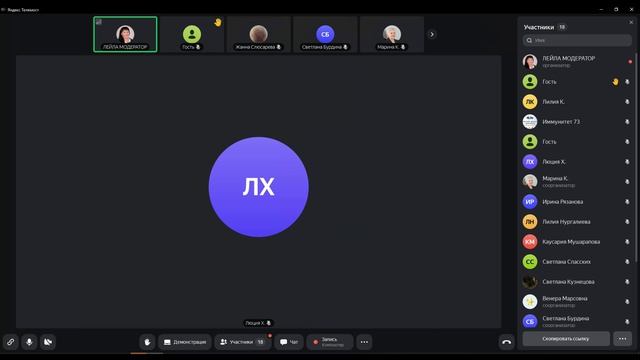This screenshot has width=640, height=360.
Task: Open more options in the bottom toolbar
Action: [x=364, y=342]
